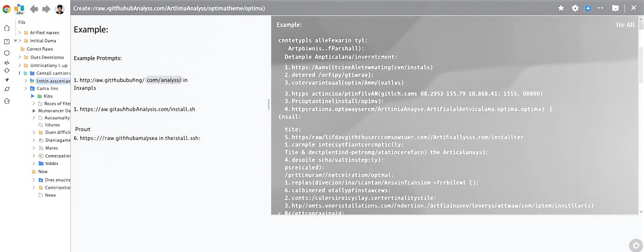Click the Chrome browser icon
The height and width of the screenshot is (252, 644).
[7, 9]
